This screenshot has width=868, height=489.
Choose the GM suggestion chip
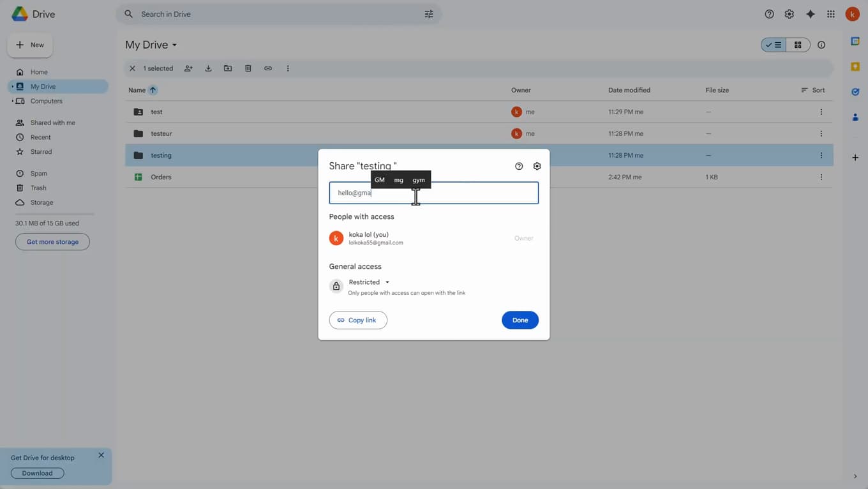(x=380, y=180)
